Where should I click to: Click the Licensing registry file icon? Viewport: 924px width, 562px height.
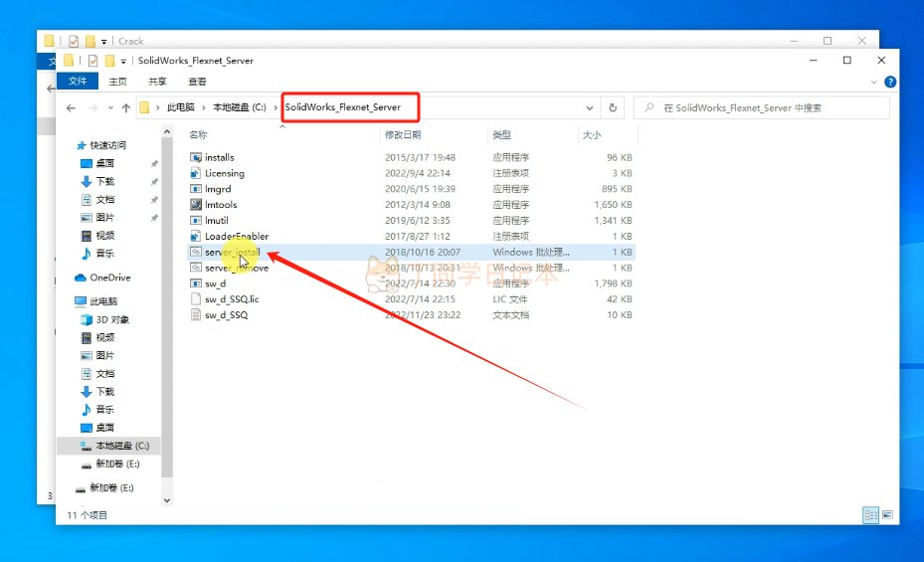[x=196, y=173]
